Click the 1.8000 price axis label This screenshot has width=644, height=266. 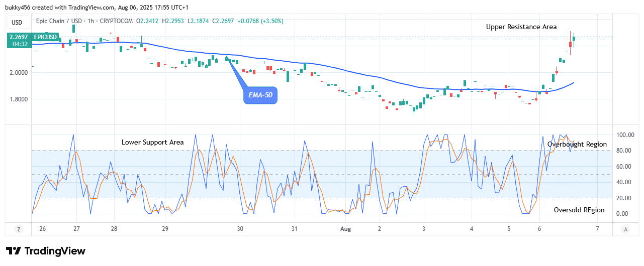[19, 99]
